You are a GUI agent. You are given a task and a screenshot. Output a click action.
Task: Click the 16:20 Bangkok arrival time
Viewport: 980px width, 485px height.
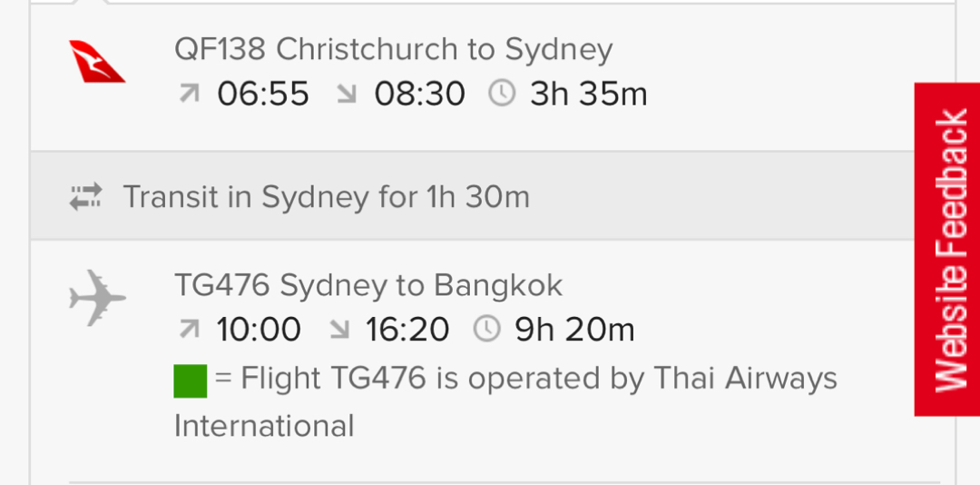407,330
